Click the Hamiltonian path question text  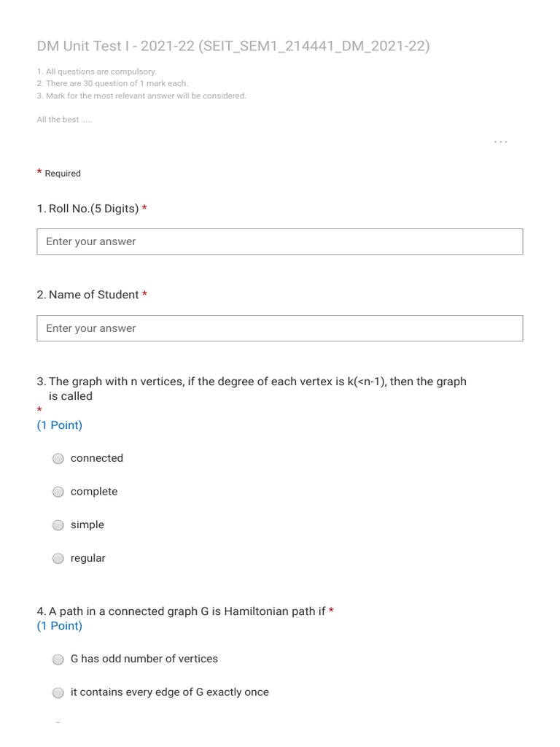pyautogui.click(x=181, y=611)
